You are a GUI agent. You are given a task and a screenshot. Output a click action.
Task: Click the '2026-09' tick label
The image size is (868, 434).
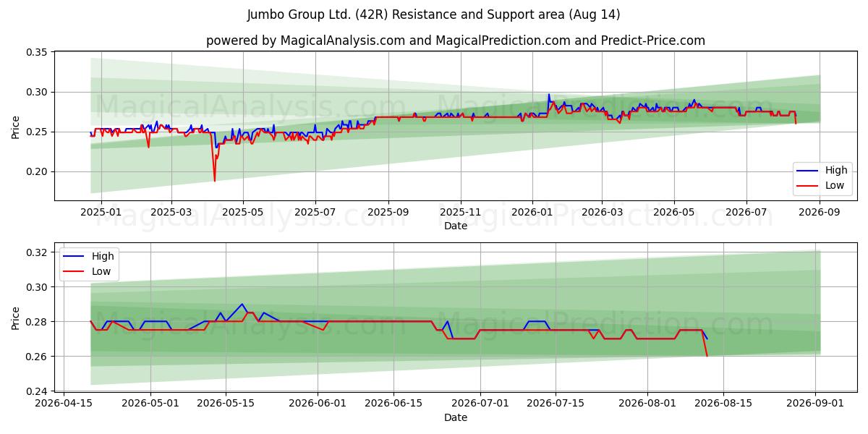819,212
